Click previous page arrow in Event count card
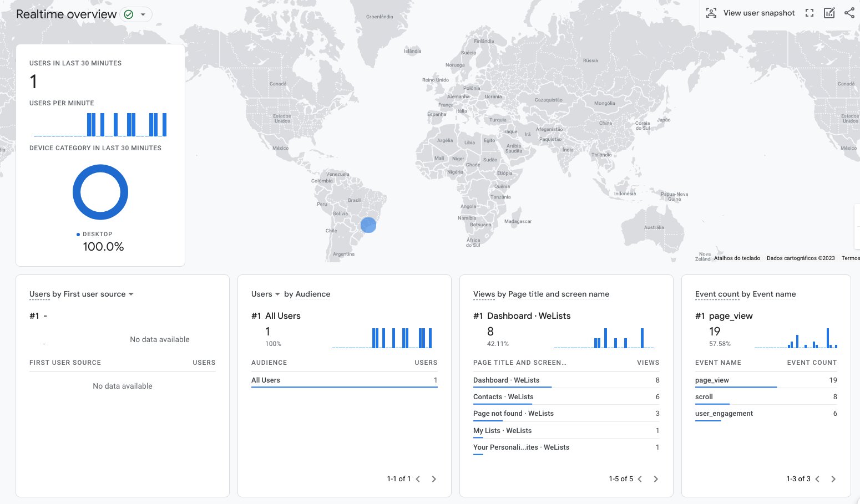The image size is (860, 504). pos(817,478)
